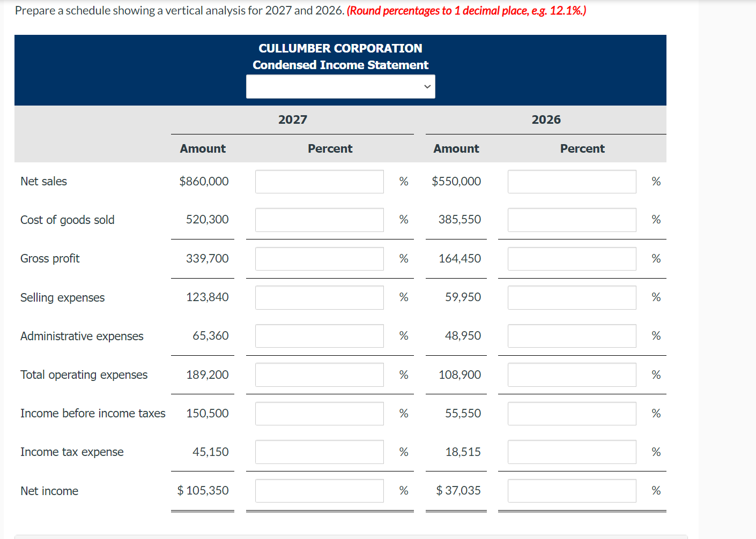Click the 2026 column header
Image resolution: width=756 pixels, height=539 pixels.
point(546,119)
